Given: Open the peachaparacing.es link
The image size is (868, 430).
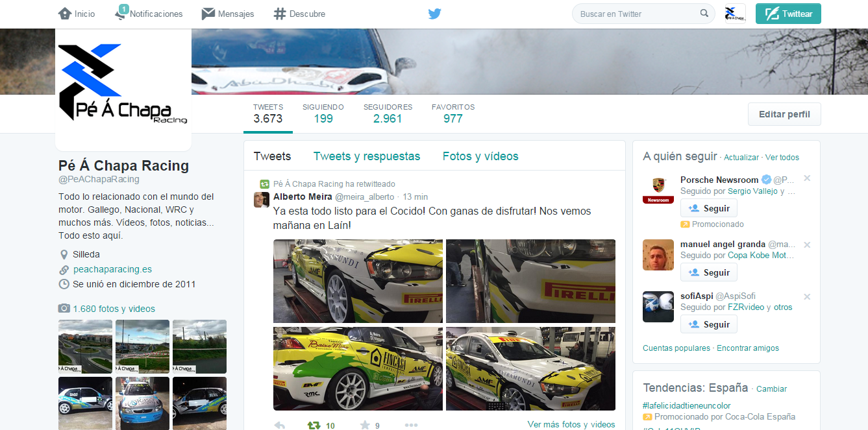Looking at the screenshot, I should [x=112, y=269].
